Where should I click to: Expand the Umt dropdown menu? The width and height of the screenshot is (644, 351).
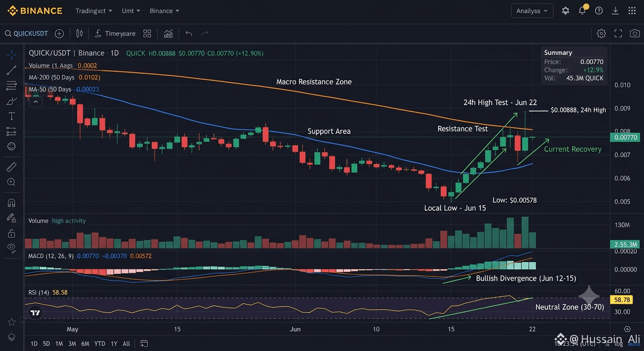131,11
